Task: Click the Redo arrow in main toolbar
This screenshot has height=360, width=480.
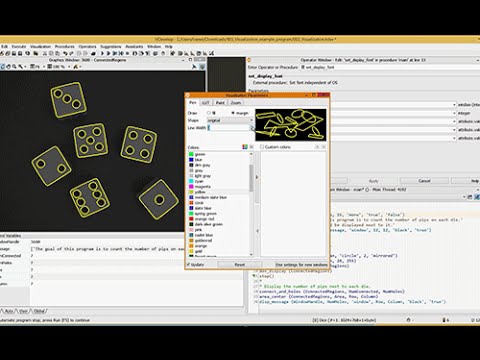Action: (71, 53)
